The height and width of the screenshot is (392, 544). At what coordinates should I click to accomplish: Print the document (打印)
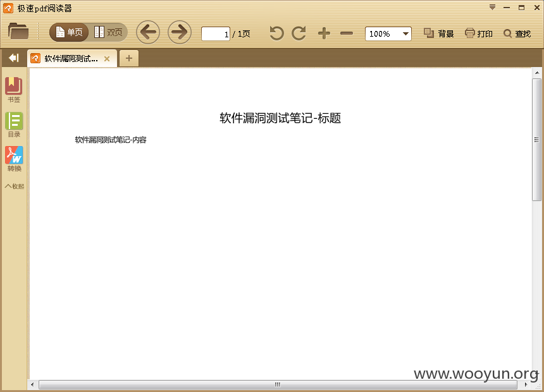point(478,34)
